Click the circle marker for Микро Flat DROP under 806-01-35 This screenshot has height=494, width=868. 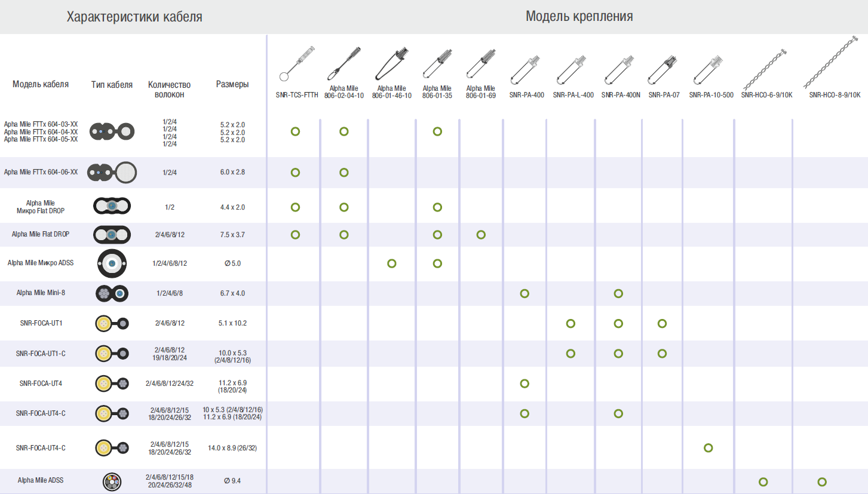point(437,207)
